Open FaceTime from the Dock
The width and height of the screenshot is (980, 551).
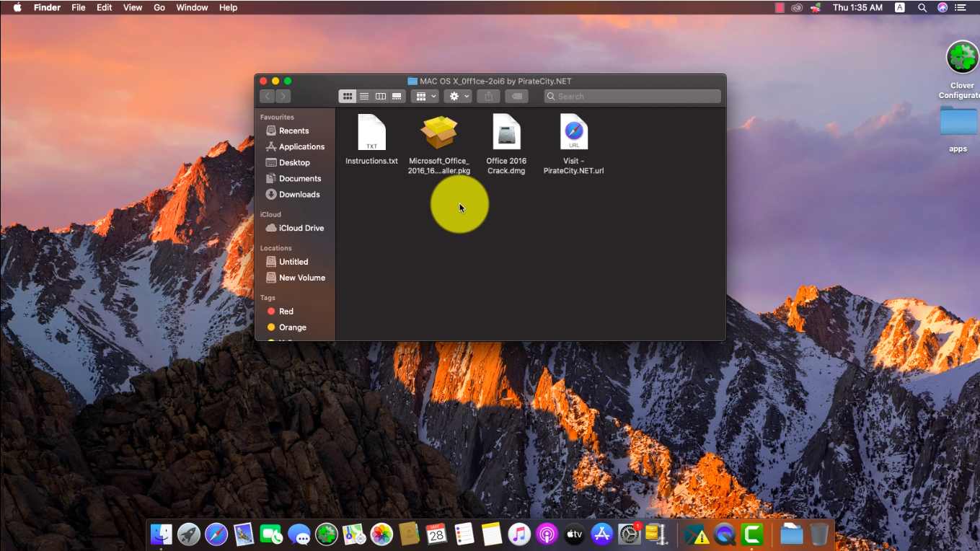pos(272,534)
